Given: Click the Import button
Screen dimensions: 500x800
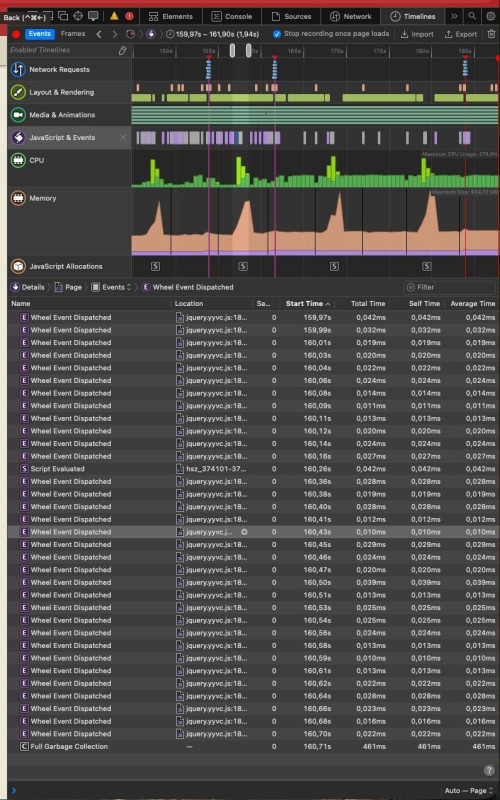Looking at the screenshot, I should point(417,34).
